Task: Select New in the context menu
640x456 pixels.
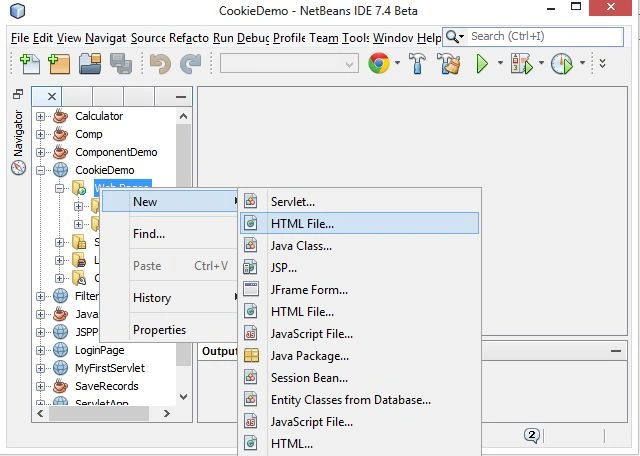Action: 170,201
